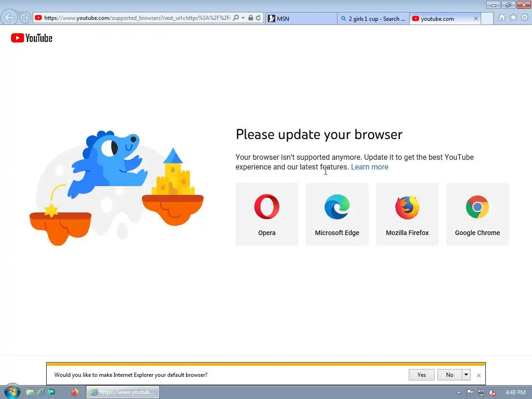Click the security lock icon in the address bar
The width and height of the screenshot is (532, 399).
(x=251, y=18)
